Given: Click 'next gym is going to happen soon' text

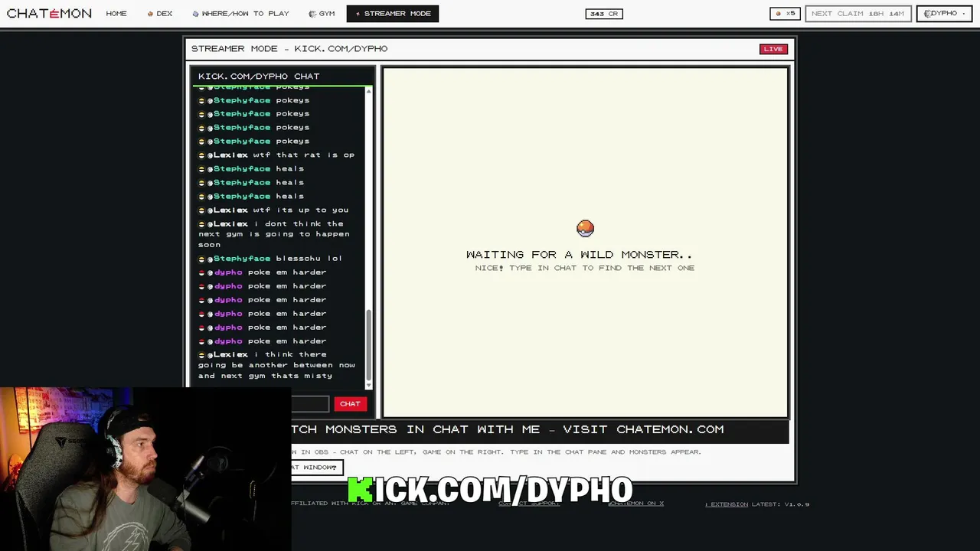Looking at the screenshot, I should point(274,240).
